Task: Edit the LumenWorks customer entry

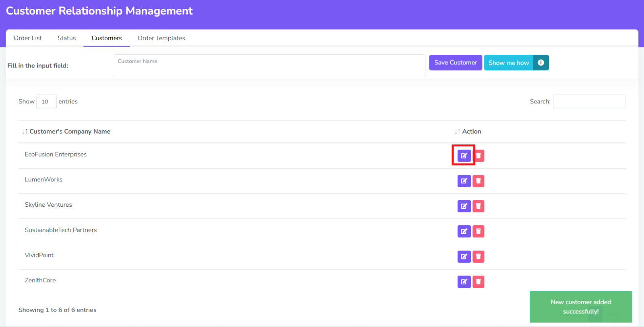Action: coord(464,181)
